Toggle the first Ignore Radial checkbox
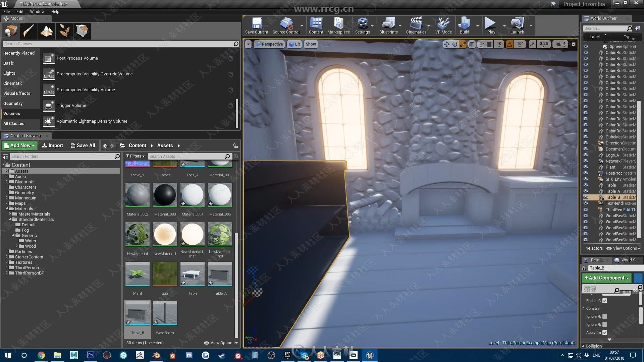The image size is (644, 362). (x=605, y=316)
